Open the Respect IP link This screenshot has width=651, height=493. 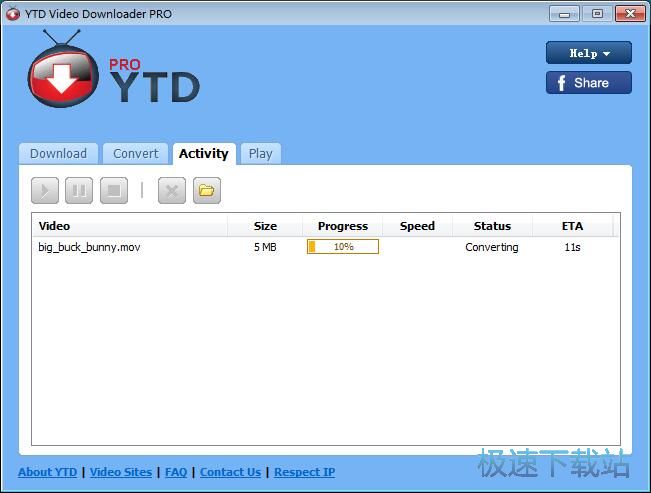point(304,472)
